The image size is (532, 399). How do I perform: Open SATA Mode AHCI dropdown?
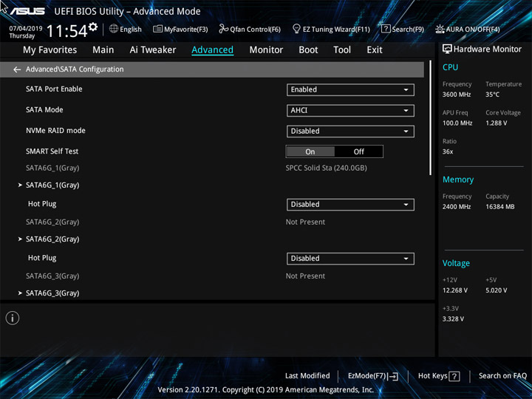(350, 110)
